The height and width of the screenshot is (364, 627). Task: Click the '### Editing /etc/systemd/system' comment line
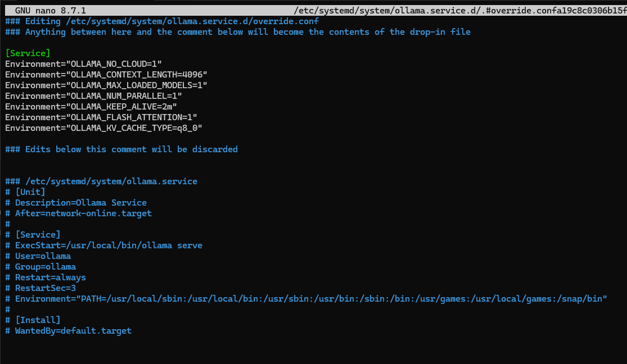coord(162,21)
